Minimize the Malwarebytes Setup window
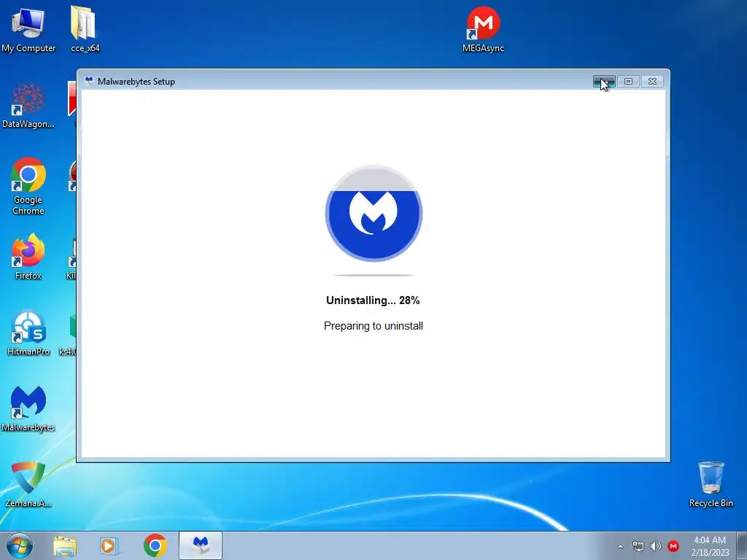The width and height of the screenshot is (747, 560). click(604, 82)
